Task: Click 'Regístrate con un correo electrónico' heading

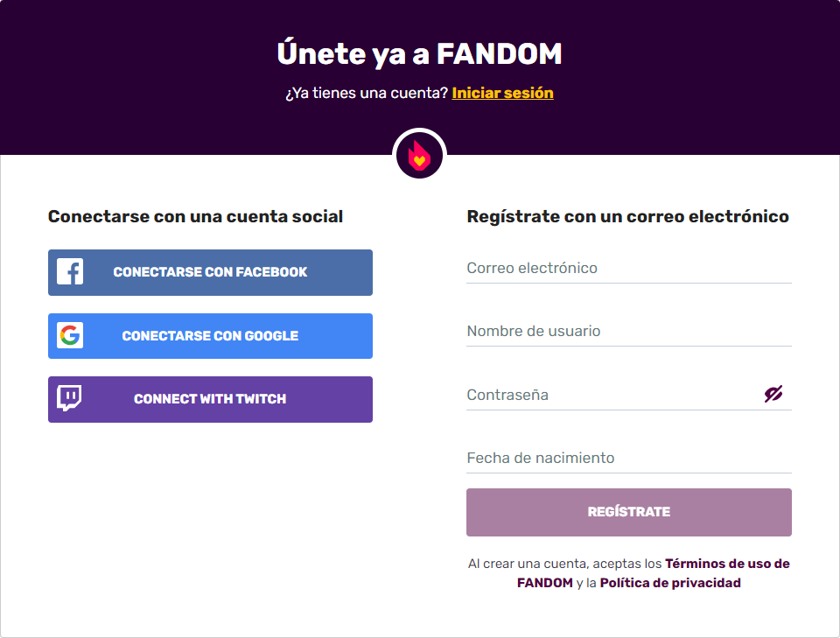Action: pyautogui.click(x=627, y=216)
